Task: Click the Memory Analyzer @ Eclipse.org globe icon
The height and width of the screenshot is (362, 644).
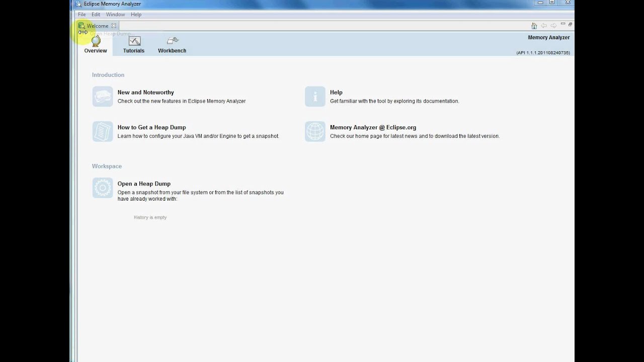Action: pos(315,132)
